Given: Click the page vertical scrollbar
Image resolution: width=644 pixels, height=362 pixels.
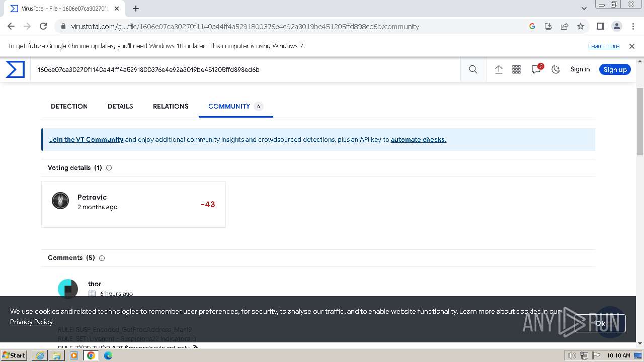Looking at the screenshot, I should [x=640, y=121].
